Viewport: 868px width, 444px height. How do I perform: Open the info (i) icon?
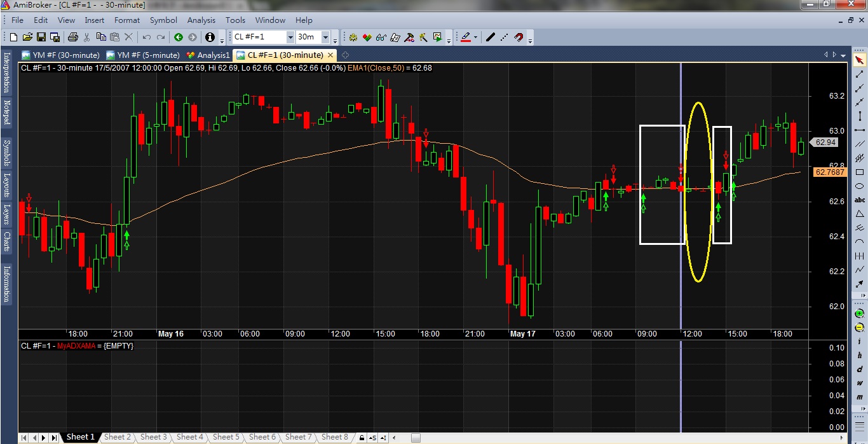[x=210, y=38]
